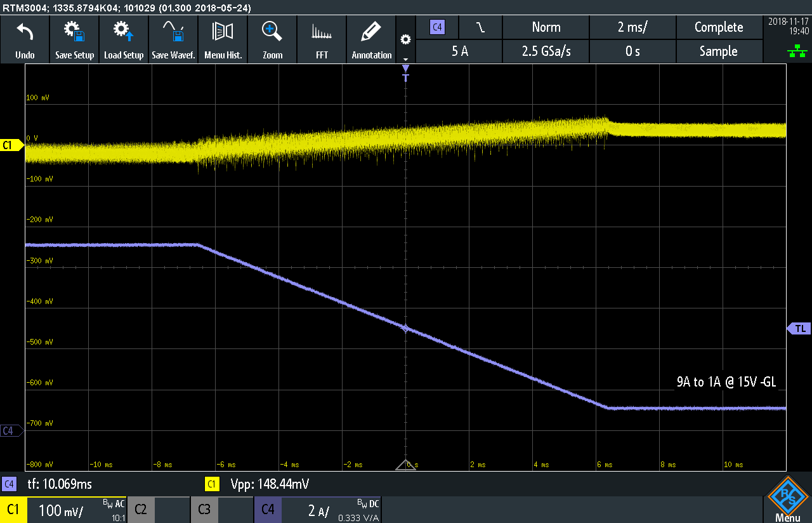Activate the Zoom magnifier tool
The height and width of the screenshot is (523, 812).
click(272, 39)
